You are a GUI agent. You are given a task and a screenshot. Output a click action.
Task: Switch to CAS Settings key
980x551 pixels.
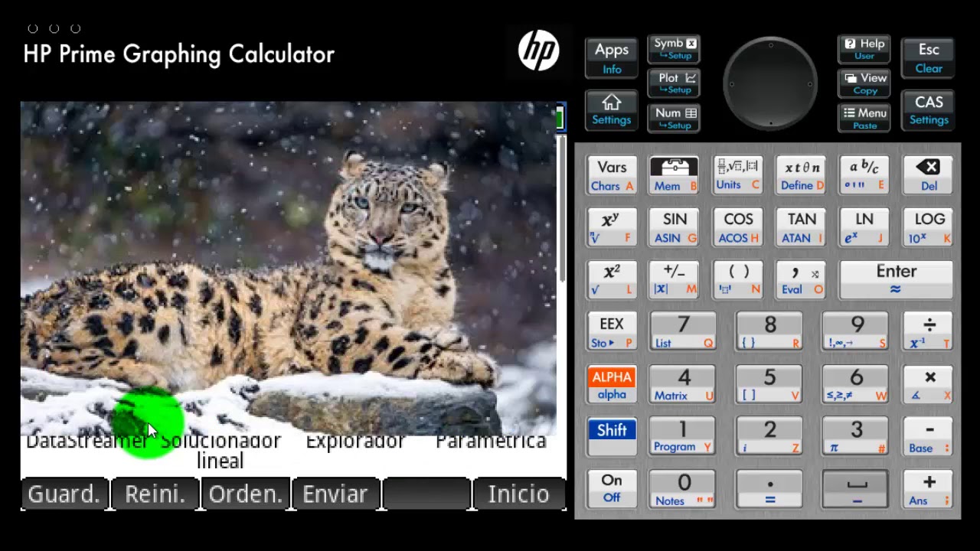[928, 110]
